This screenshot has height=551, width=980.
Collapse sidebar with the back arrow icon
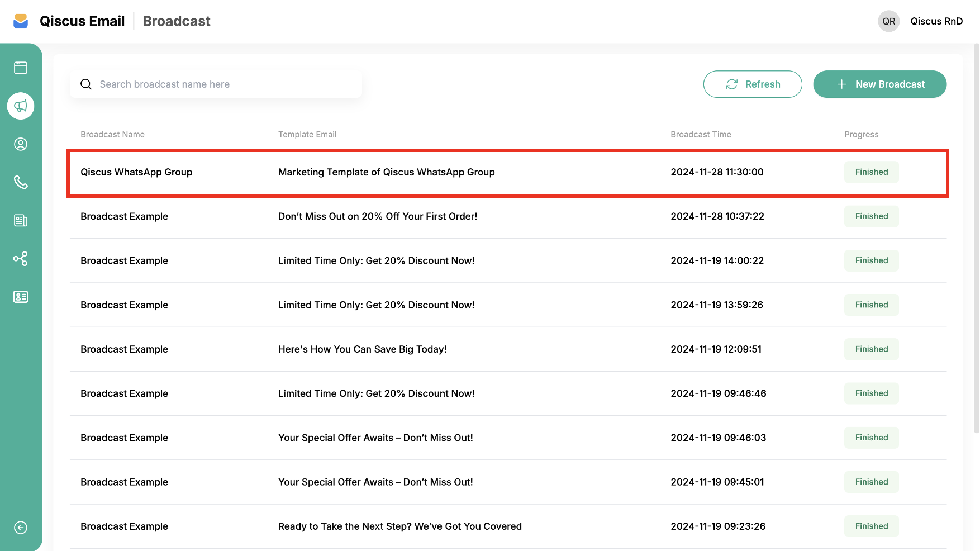[21, 528]
